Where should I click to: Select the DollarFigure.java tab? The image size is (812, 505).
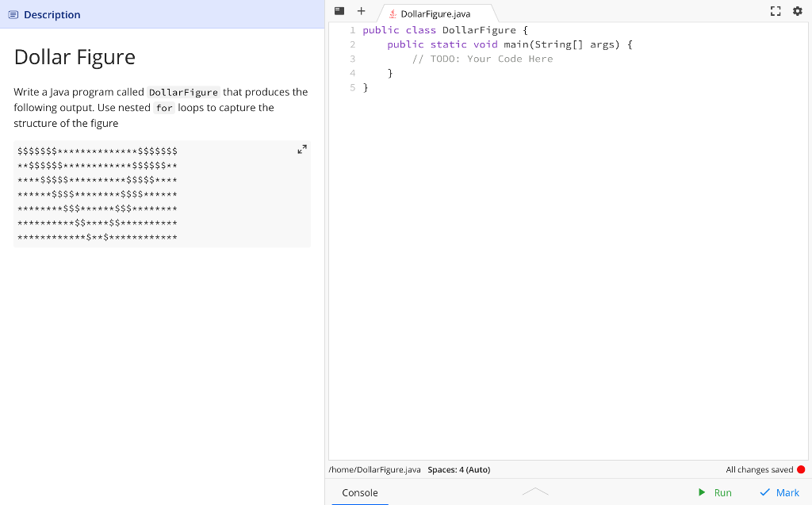tap(435, 14)
